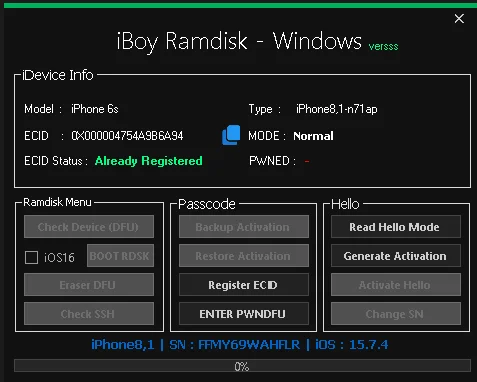Viewport: 477px width, 382px height.
Task: Click the BOOT RDSK button
Action: [120, 256]
